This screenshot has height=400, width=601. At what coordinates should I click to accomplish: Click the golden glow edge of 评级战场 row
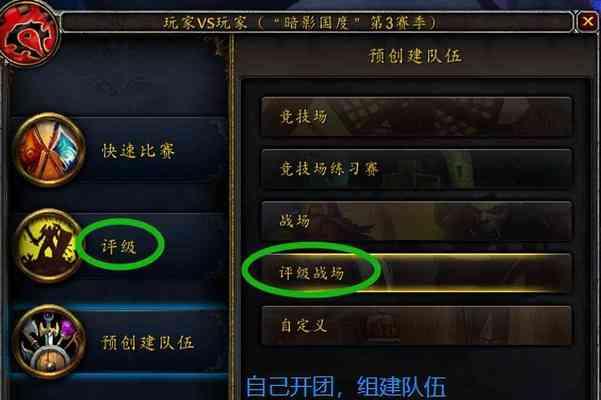[475, 255]
